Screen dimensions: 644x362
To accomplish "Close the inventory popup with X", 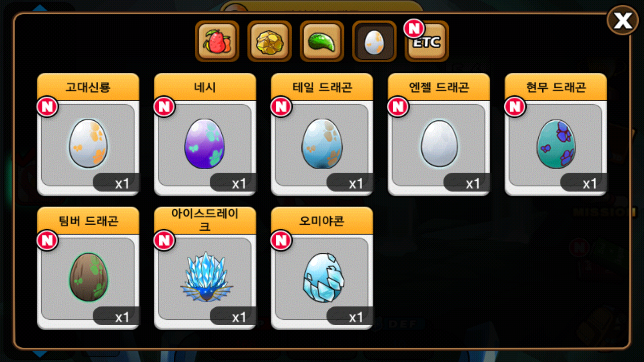I will click(x=623, y=21).
